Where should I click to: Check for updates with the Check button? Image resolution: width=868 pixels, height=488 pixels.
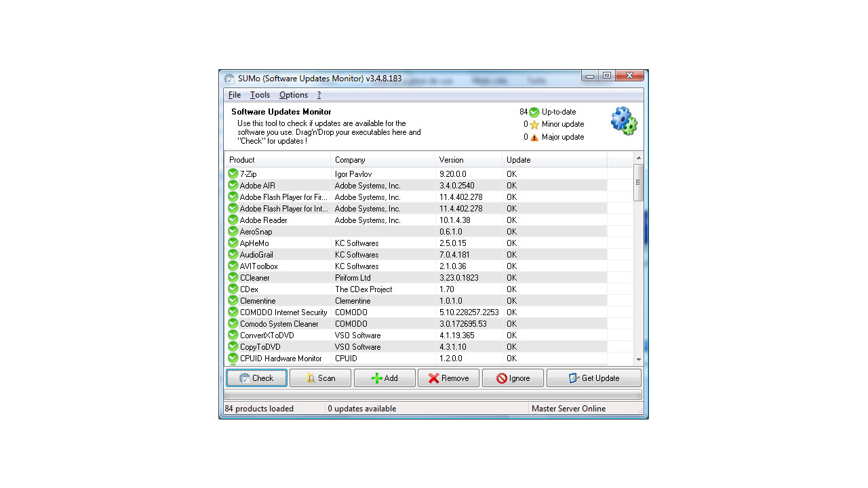pos(256,378)
